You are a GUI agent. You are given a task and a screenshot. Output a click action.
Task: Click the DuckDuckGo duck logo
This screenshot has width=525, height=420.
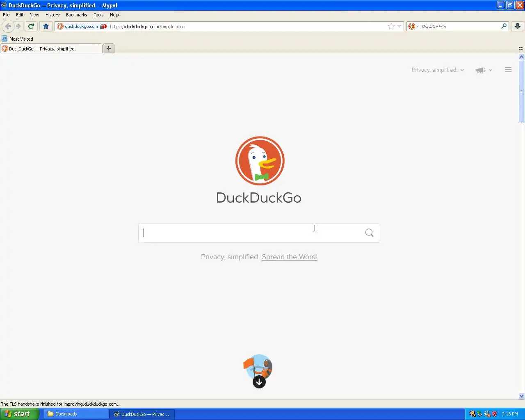click(x=260, y=161)
